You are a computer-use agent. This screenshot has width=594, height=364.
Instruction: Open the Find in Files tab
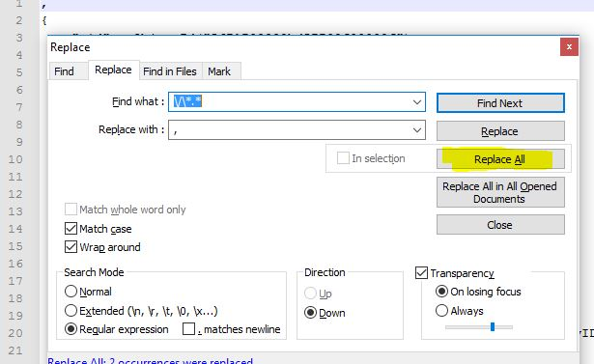170,71
